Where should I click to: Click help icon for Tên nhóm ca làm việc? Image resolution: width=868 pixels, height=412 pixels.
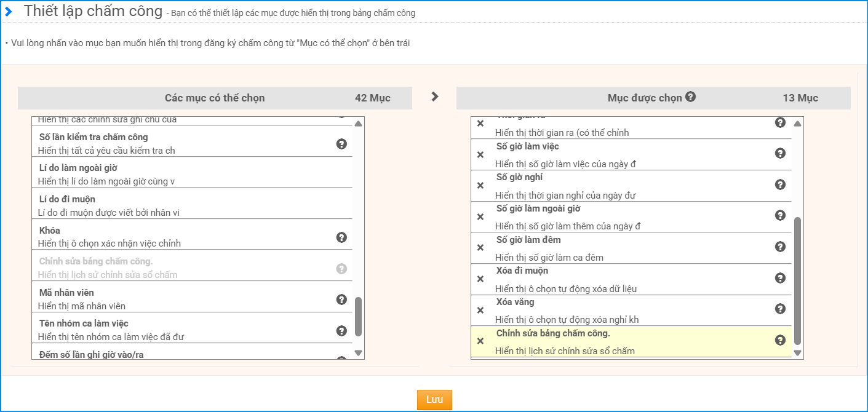click(x=341, y=331)
